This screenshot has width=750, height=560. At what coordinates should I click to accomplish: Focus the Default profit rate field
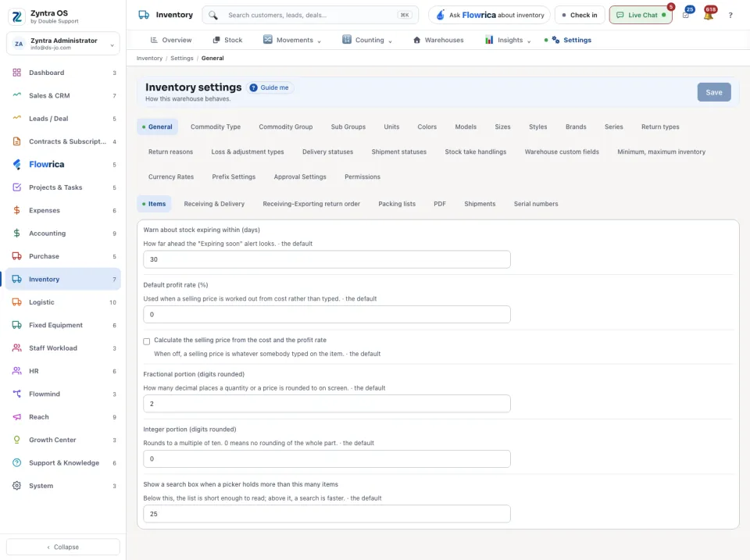point(327,314)
